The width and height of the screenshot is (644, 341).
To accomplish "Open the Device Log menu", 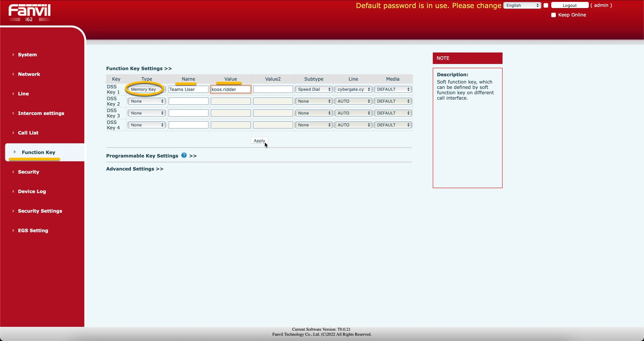I will pyautogui.click(x=32, y=191).
